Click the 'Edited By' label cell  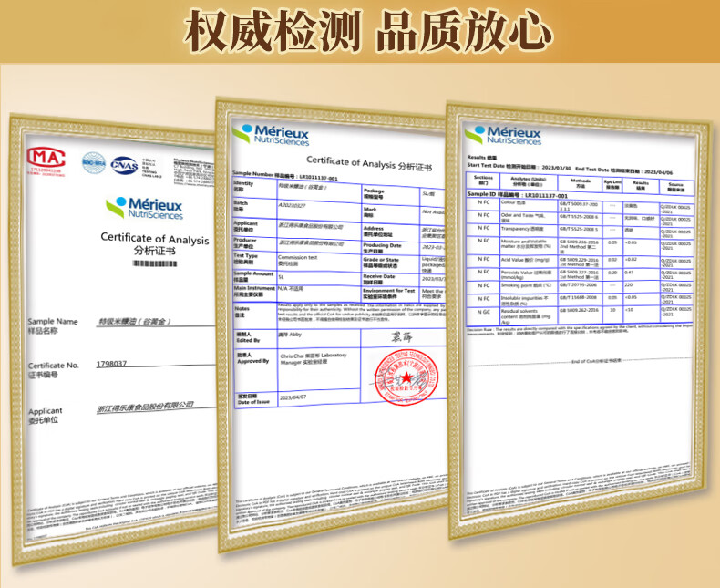click(x=256, y=337)
